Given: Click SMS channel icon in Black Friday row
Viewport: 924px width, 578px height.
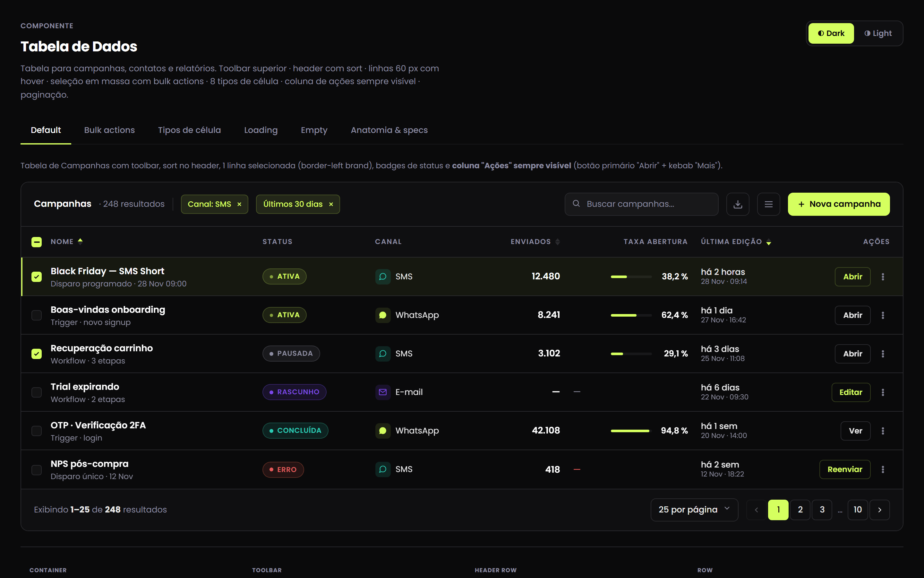Looking at the screenshot, I should click(x=383, y=276).
